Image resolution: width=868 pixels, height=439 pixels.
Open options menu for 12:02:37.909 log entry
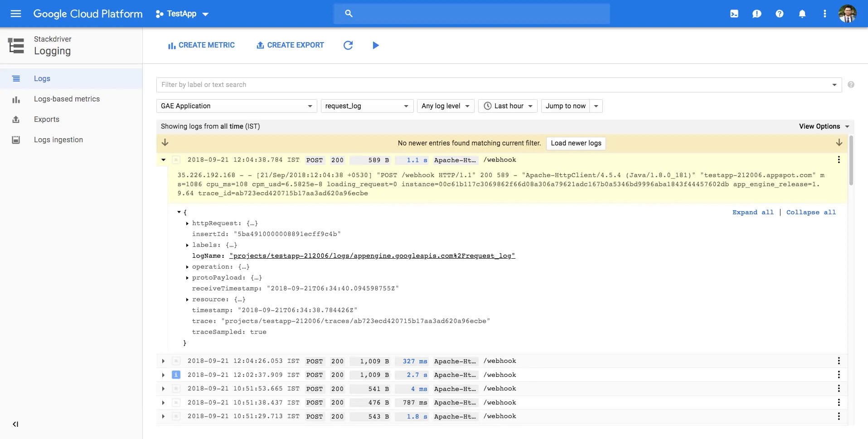[839, 375]
